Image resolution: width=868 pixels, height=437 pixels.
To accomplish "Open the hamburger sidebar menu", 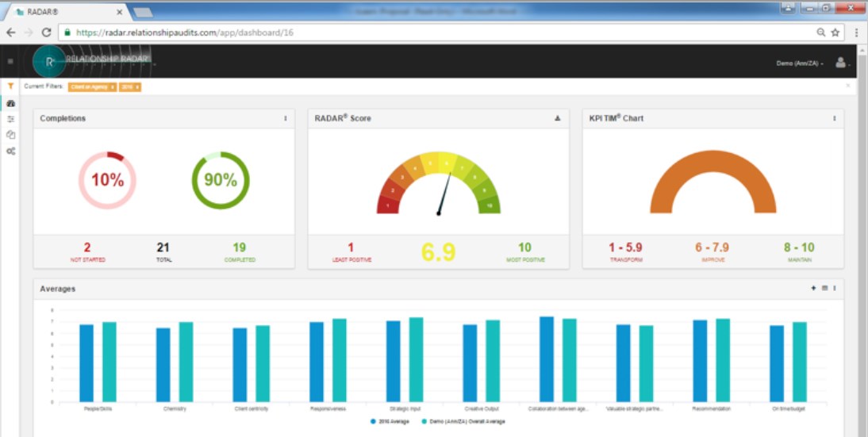I will (x=10, y=61).
